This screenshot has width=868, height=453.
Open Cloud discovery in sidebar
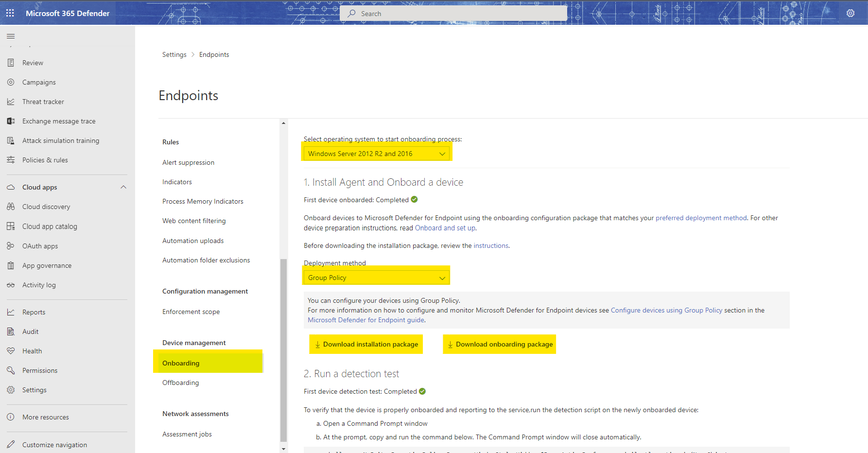pyautogui.click(x=46, y=207)
